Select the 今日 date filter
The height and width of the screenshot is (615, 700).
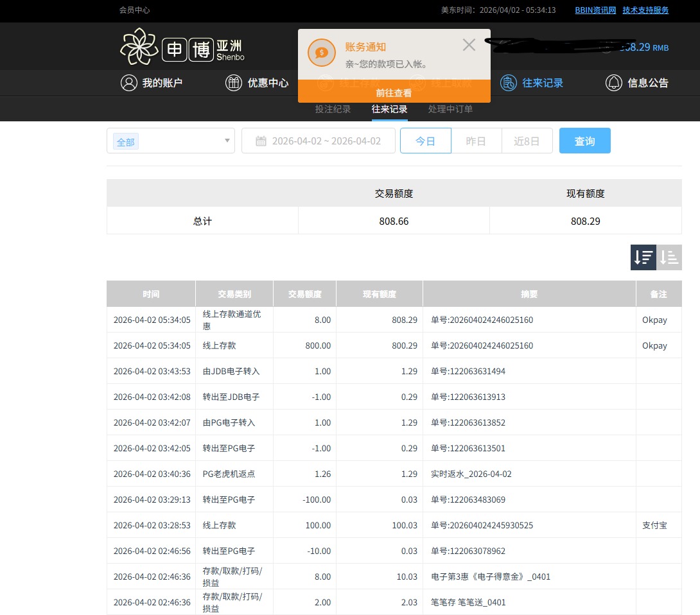click(x=425, y=141)
